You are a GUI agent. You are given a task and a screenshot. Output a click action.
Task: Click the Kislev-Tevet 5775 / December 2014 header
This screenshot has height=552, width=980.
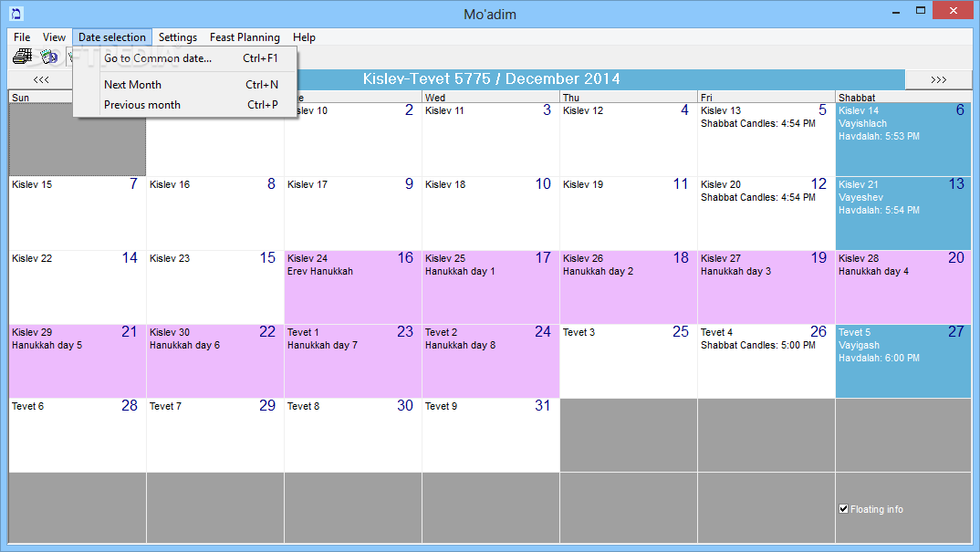[491, 78]
